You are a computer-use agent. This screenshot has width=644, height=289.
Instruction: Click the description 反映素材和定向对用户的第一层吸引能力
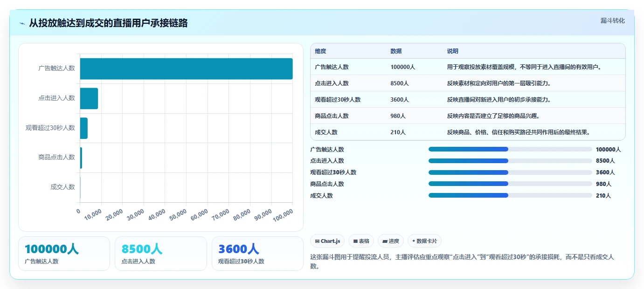(499, 83)
